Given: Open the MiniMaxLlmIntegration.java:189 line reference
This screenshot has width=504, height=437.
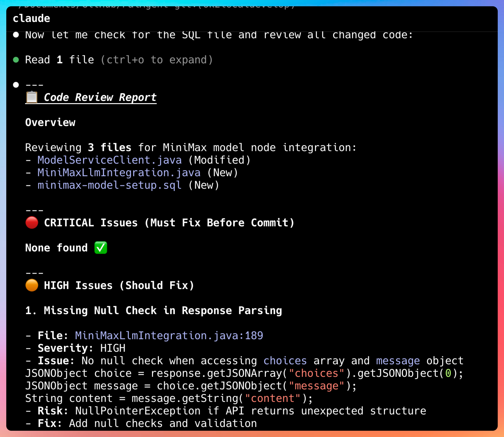Looking at the screenshot, I should point(169,336).
